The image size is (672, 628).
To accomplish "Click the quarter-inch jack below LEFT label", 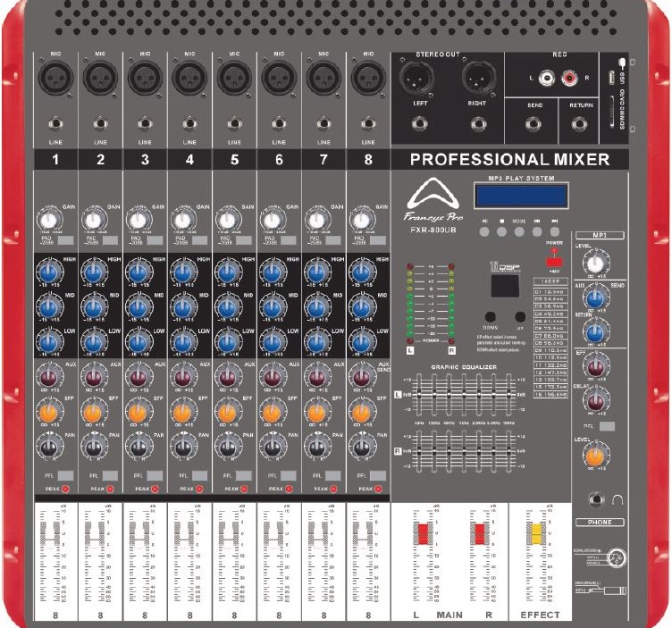I will pyautogui.click(x=420, y=124).
